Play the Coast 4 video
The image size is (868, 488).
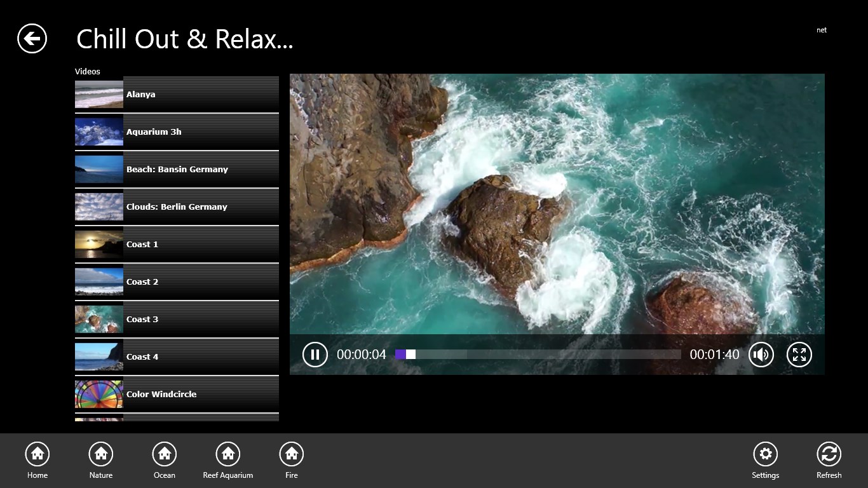177,356
